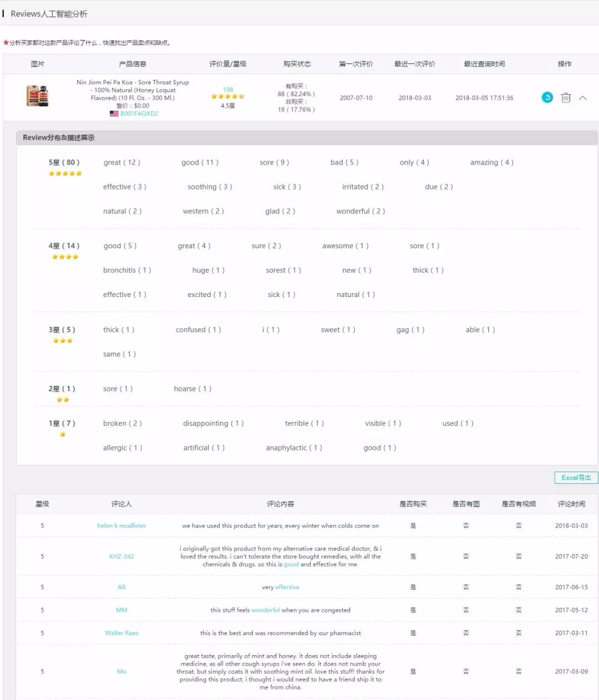
Task: Click the 评论时间 column header
Action: tap(571, 504)
